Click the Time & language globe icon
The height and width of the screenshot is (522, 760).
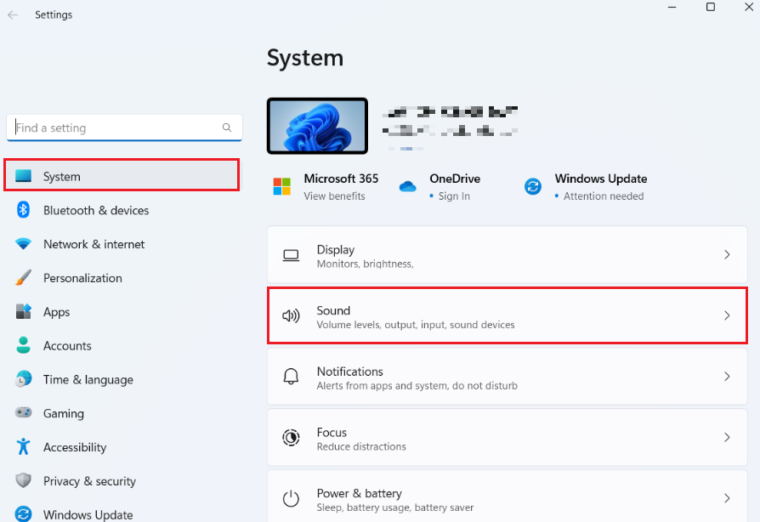[x=23, y=379]
